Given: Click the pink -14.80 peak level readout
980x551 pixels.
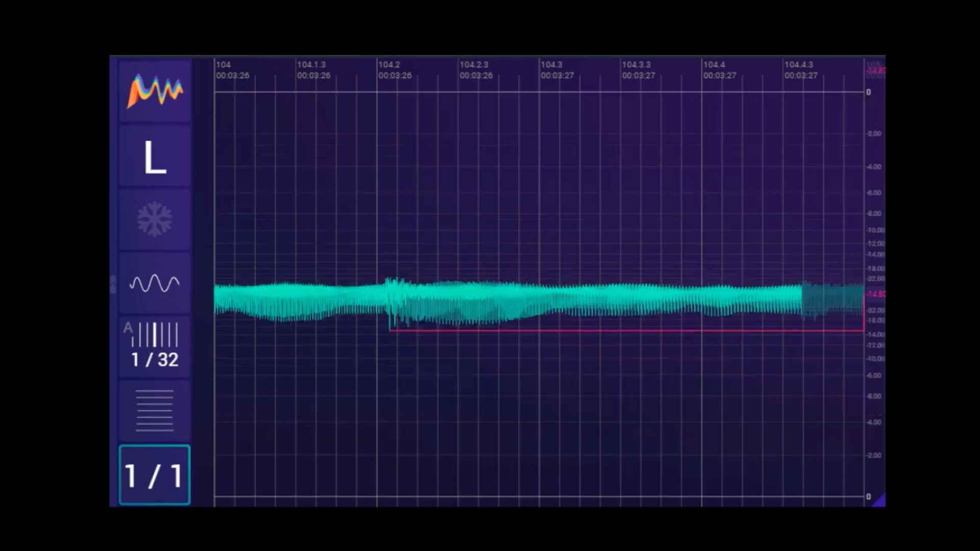Looking at the screenshot, I should tap(876, 294).
